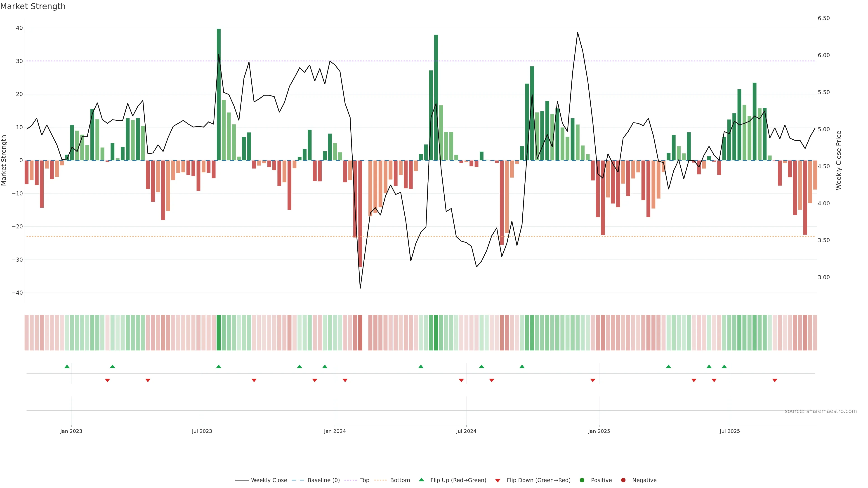Open the sharemaestro.com source text
Viewport: 868px width, 488px height.
(x=821, y=411)
